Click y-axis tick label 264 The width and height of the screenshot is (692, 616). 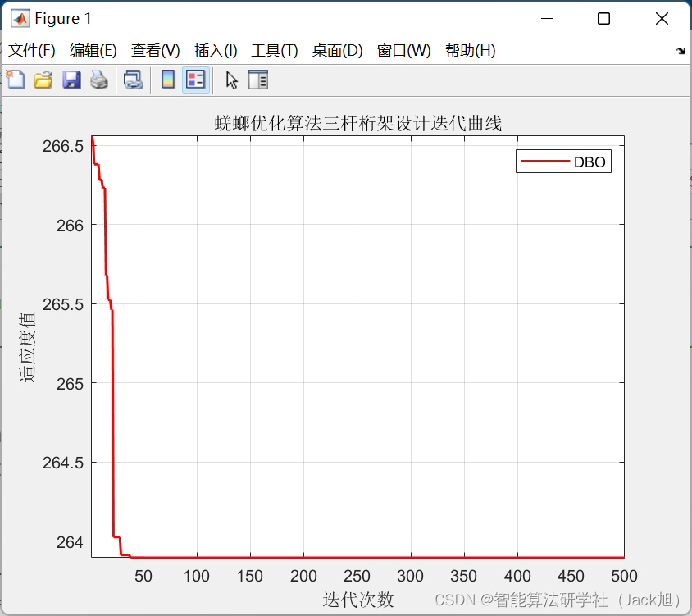pyautogui.click(x=70, y=542)
